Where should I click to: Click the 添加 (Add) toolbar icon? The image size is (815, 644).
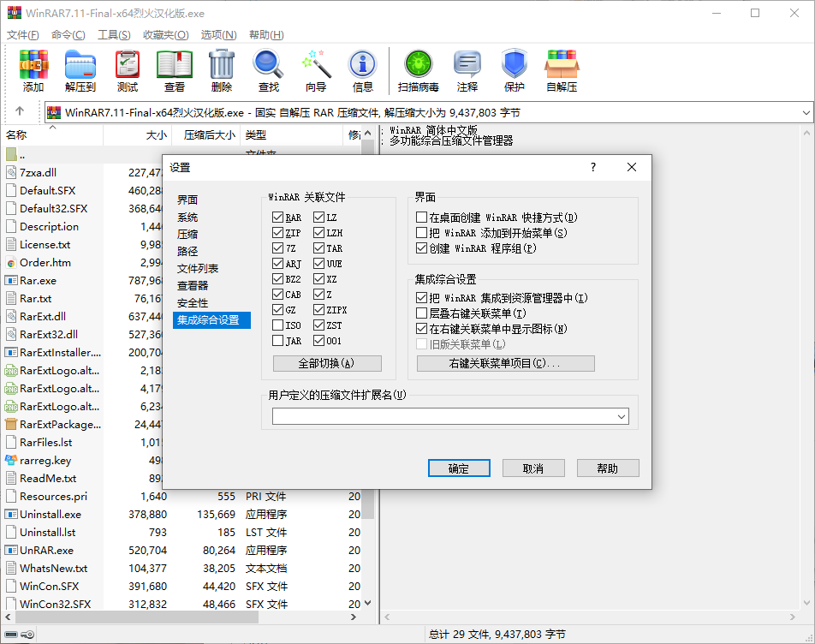[x=33, y=64]
